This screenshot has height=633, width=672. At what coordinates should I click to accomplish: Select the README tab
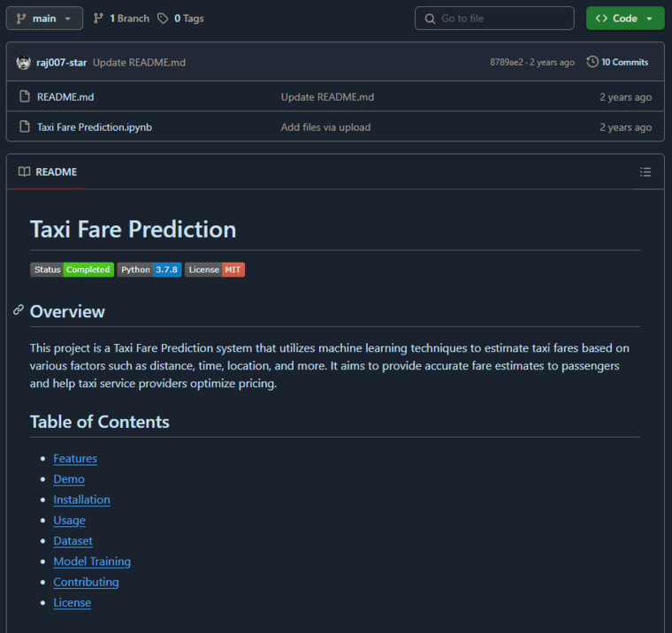pyautogui.click(x=48, y=172)
